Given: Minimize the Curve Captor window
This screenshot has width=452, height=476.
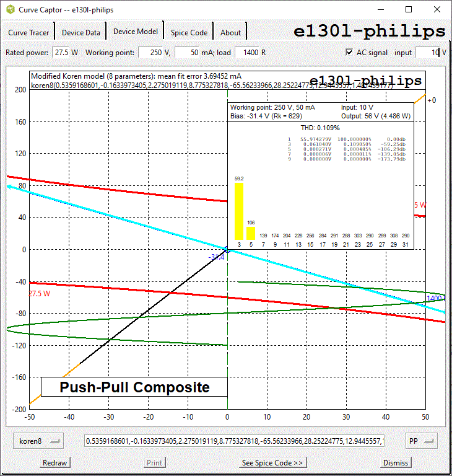Looking at the screenshot, I should [x=381, y=9].
